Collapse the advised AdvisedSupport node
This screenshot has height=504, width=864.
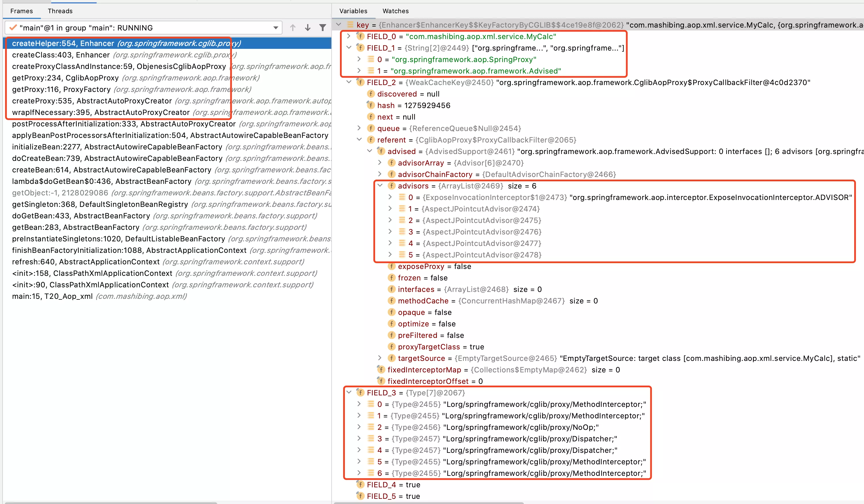click(370, 151)
